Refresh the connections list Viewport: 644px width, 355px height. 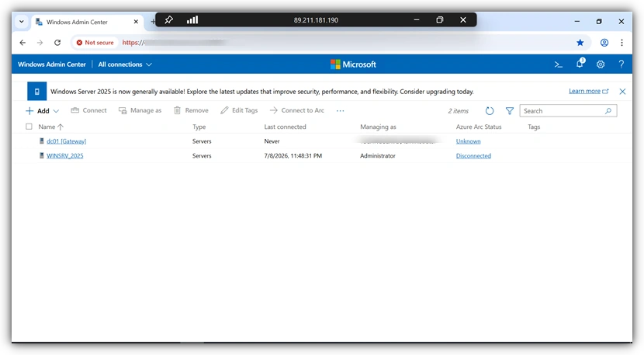(x=489, y=110)
